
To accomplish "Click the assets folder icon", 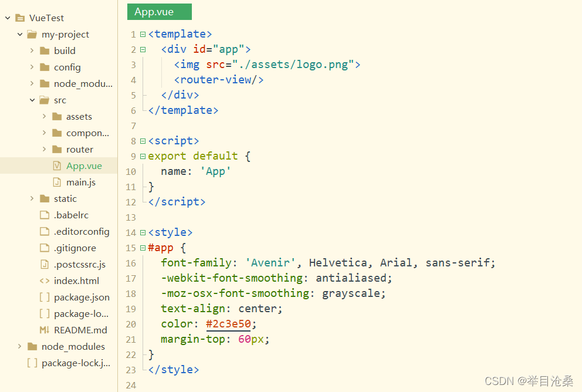I will (x=57, y=117).
